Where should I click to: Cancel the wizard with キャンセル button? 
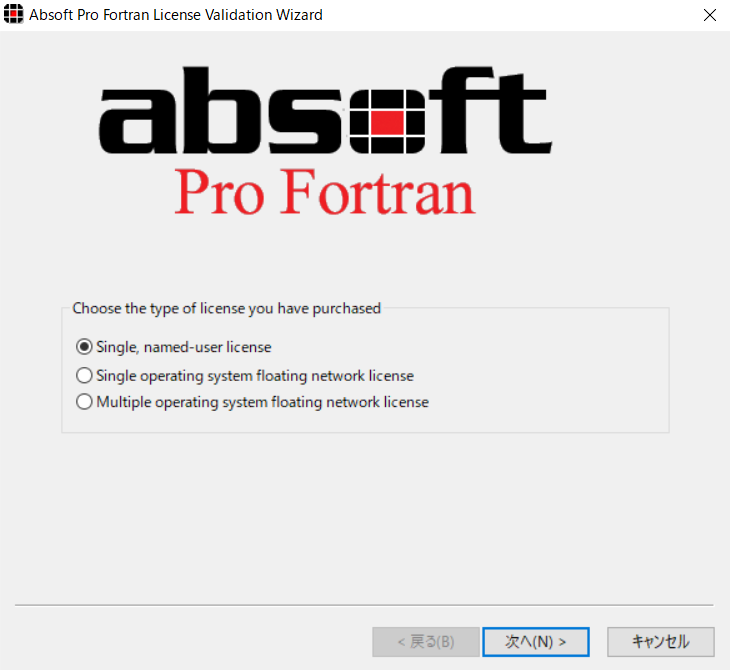click(x=661, y=642)
